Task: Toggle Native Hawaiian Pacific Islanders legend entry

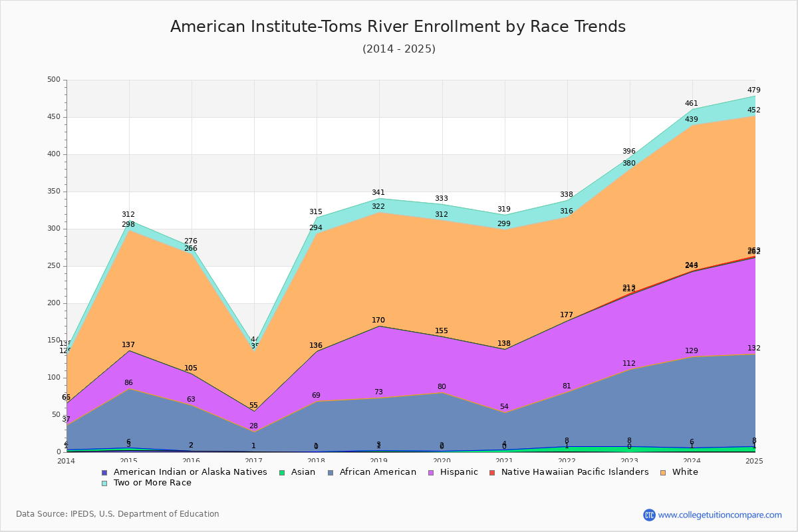Action: [x=569, y=472]
